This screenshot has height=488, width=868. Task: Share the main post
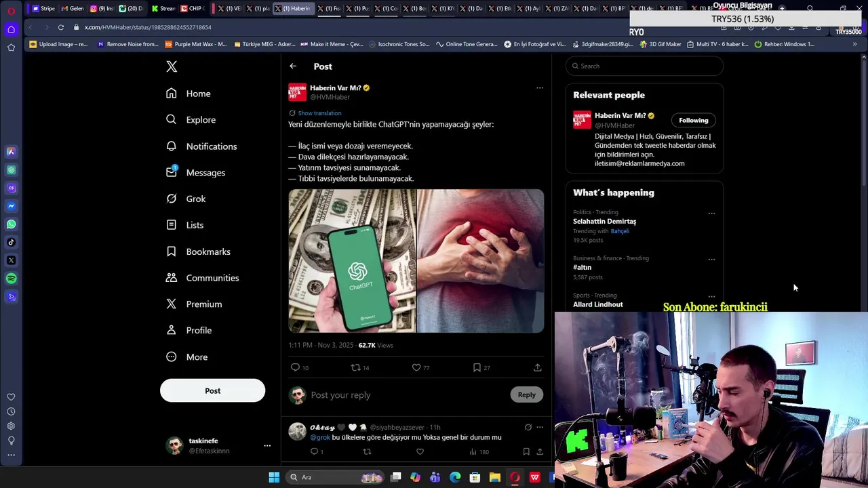tap(537, 367)
